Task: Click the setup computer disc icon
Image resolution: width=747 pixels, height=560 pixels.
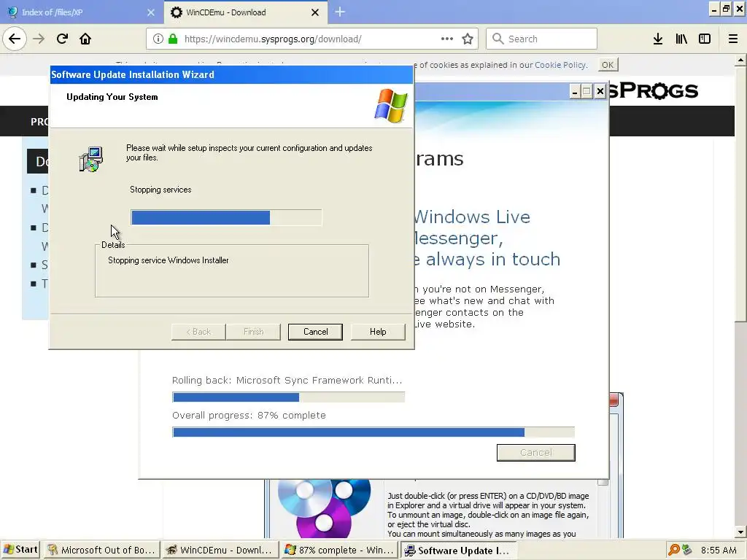Action: tap(91, 159)
